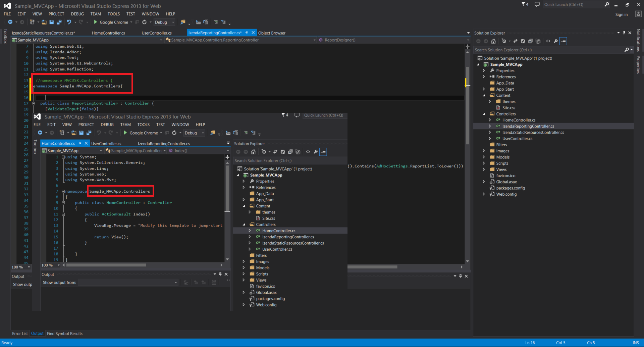Open the Properties side tab on right edge
The width and height of the screenshot is (644, 347).
638,64
